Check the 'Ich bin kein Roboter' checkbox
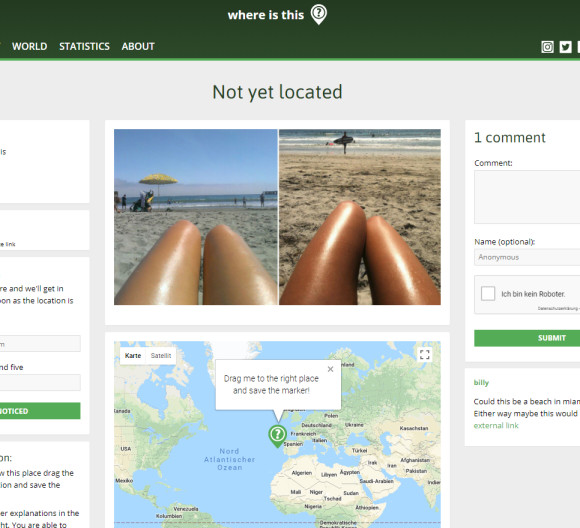 pyautogui.click(x=488, y=293)
